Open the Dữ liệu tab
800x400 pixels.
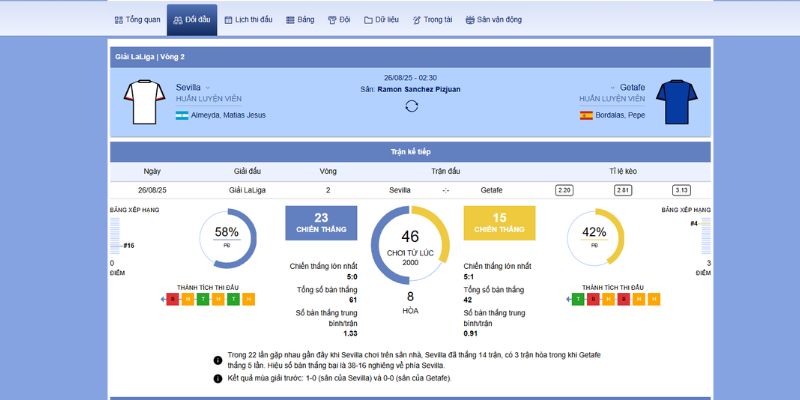(382, 20)
